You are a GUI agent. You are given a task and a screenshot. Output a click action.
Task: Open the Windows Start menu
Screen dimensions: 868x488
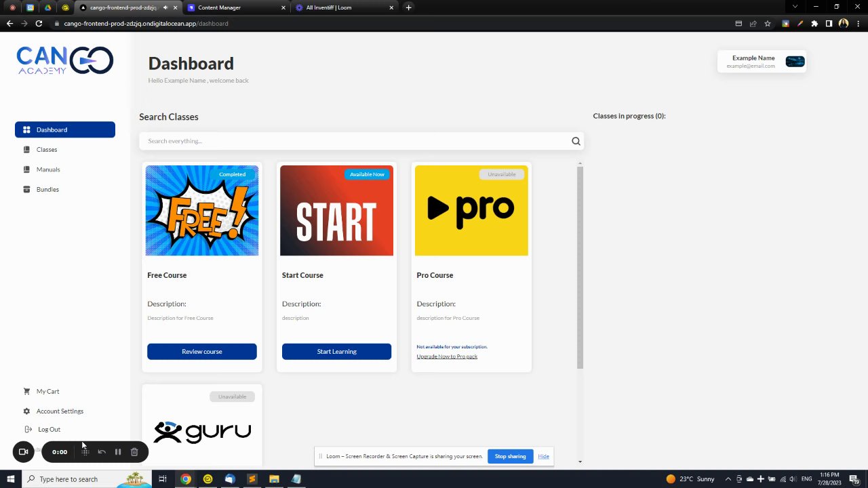pyautogui.click(x=11, y=479)
